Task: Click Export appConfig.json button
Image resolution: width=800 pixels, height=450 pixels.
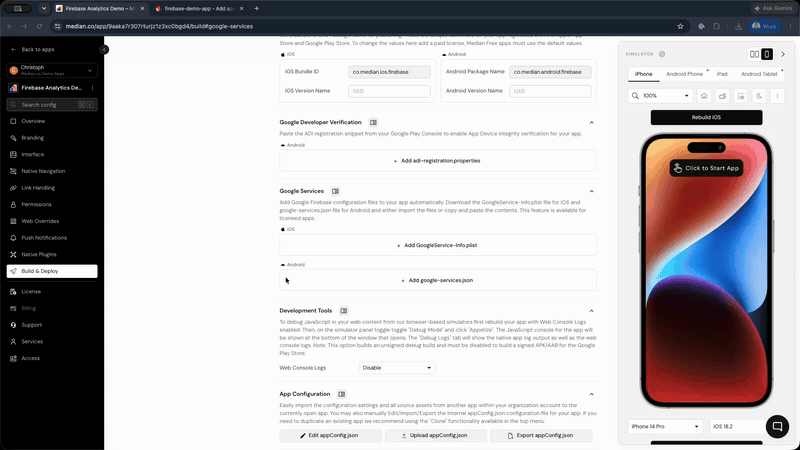Action: (541, 436)
